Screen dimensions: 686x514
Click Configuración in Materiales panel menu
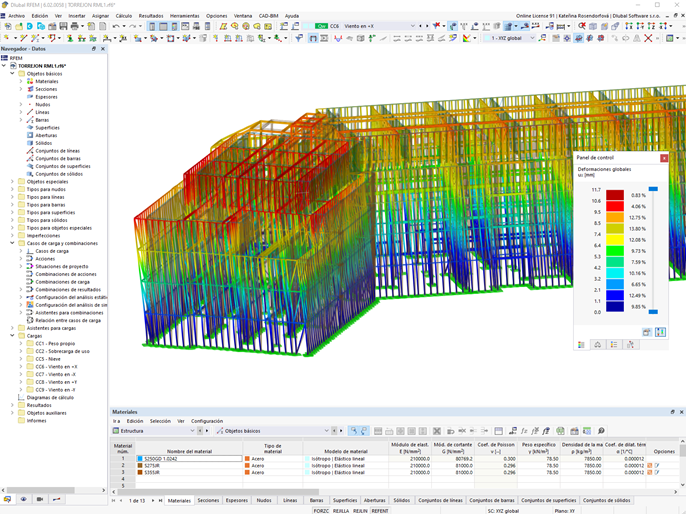pyautogui.click(x=207, y=421)
